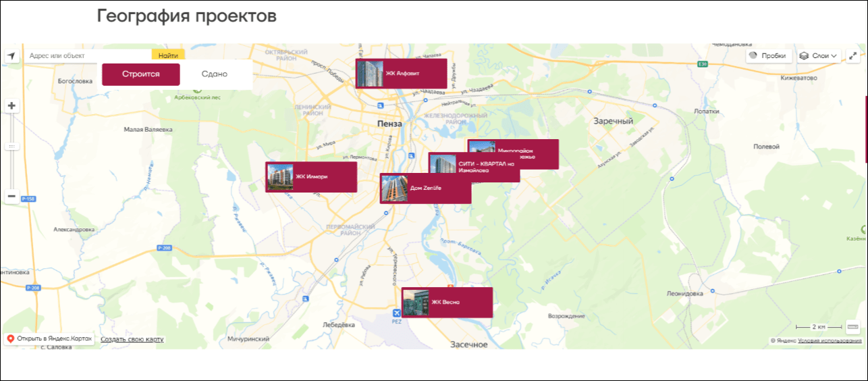The width and height of the screenshot is (868, 381).
Task: Click the geolocation arrow icon
Action: tap(11, 56)
